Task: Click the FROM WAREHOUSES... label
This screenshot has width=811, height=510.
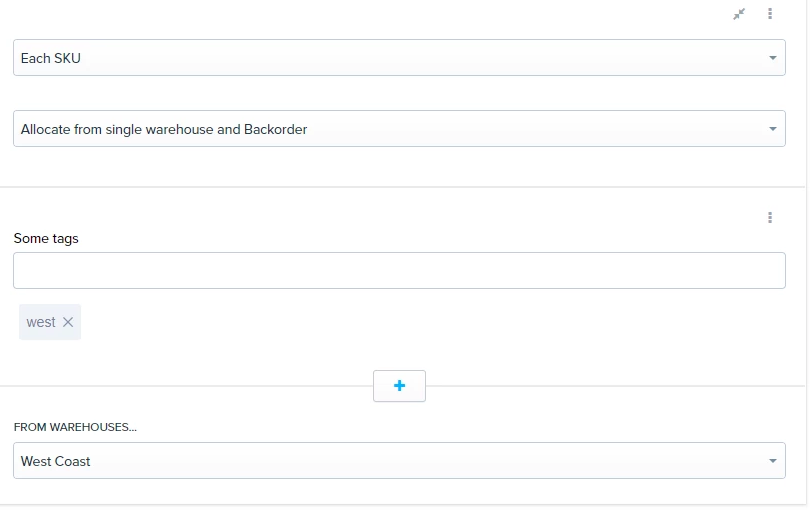Action: coord(75,427)
